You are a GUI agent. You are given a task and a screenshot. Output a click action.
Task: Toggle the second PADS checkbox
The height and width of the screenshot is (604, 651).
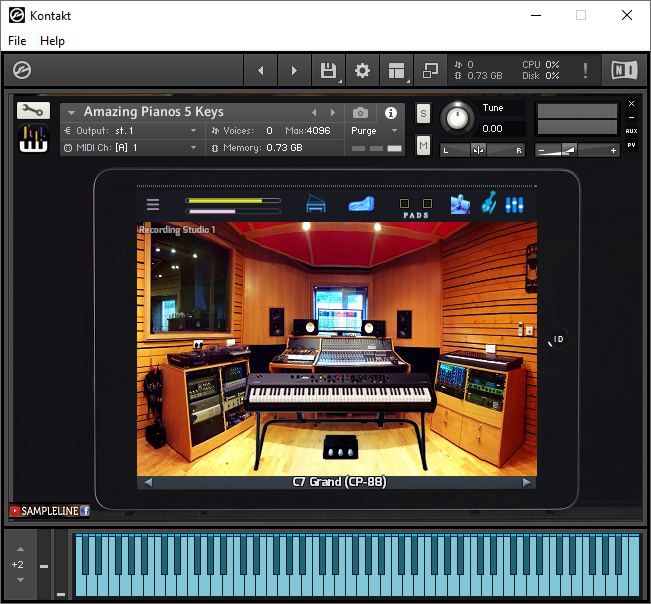click(x=427, y=203)
